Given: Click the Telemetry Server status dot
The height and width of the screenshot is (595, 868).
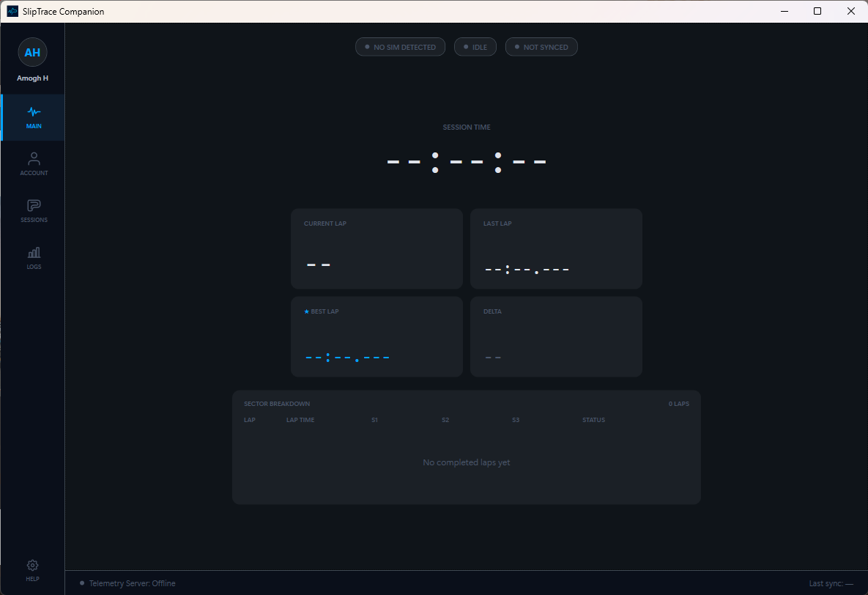Looking at the screenshot, I should tap(82, 583).
